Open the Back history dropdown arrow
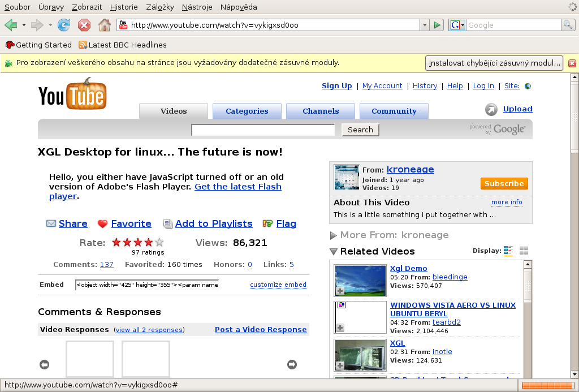Viewport: 579px width, 392px height. 24,25
